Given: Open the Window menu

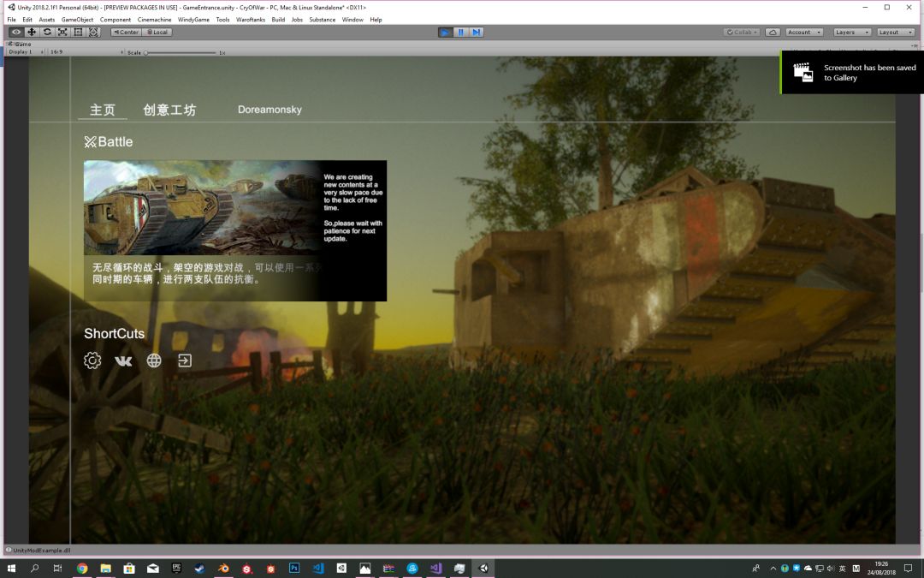Looking at the screenshot, I should pos(352,20).
